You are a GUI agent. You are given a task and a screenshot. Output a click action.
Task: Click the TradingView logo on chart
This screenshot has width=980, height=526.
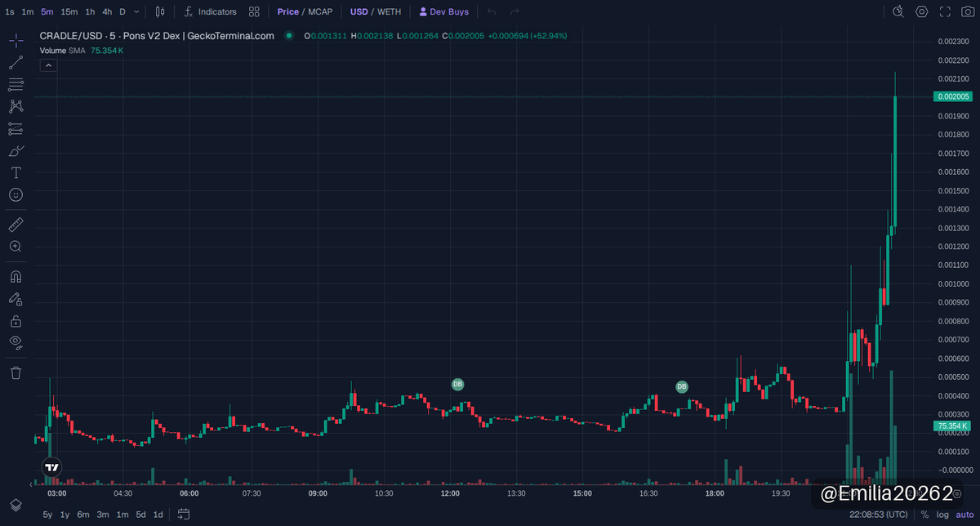[x=51, y=468]
